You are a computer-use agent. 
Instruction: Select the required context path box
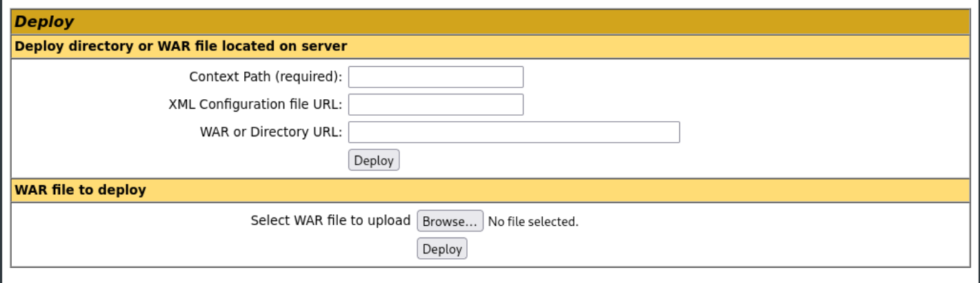click(436, 77)
